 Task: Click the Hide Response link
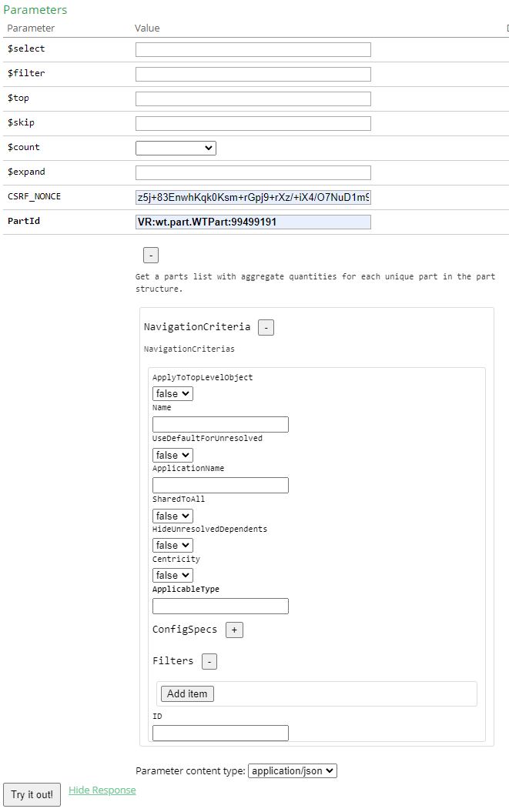pyautogui.click(x=102, y=790)
